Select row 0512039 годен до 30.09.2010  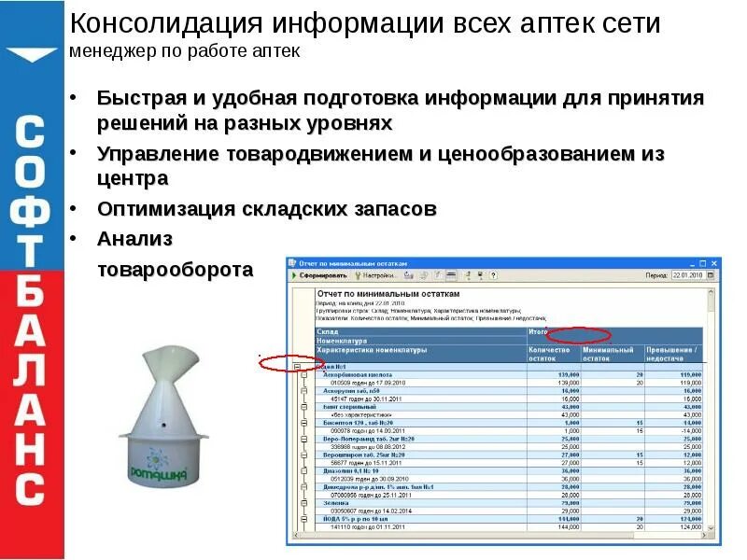pos(509,479)
